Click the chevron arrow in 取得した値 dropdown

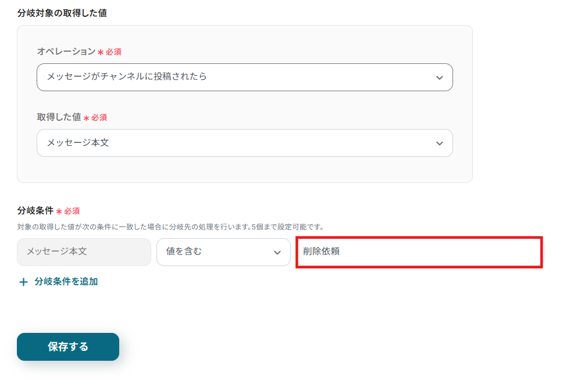click(439, 143)
